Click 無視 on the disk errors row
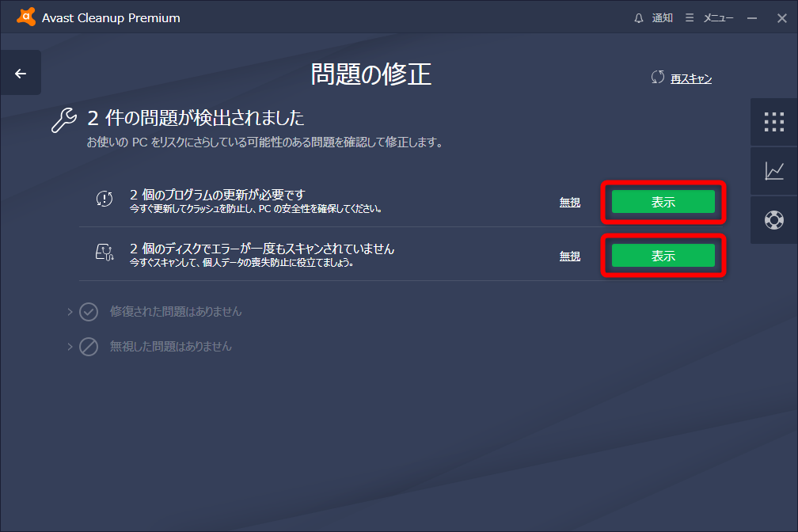This screenshot has height=532, width=798. (569, 256)
